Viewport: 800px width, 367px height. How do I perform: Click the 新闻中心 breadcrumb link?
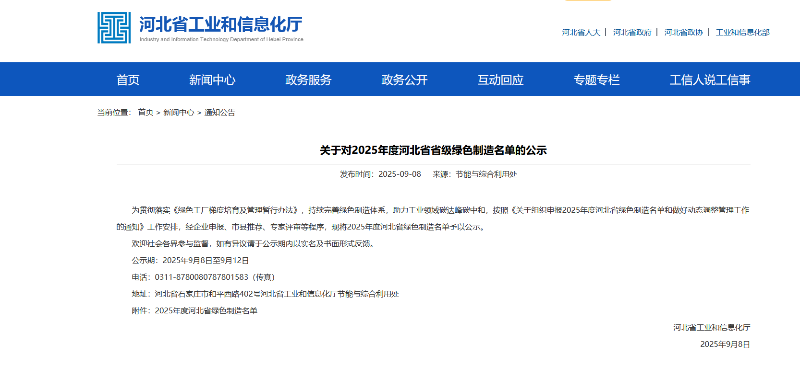(x=179, y=113)
